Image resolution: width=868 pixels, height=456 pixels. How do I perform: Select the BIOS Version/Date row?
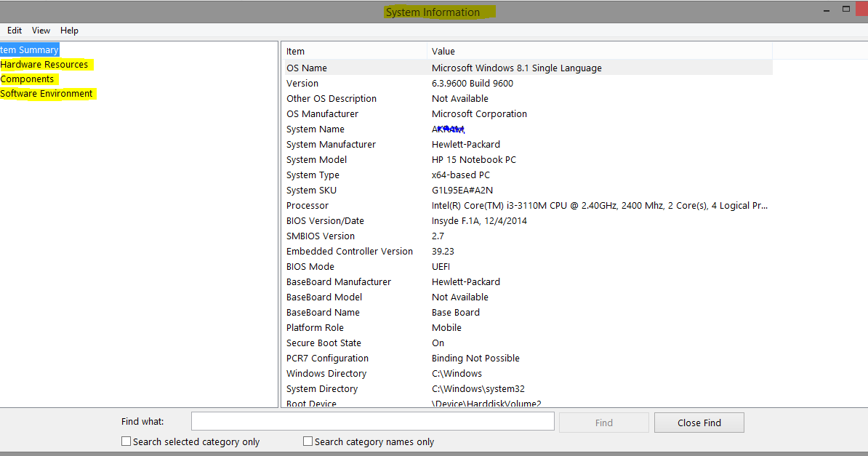point(527,220)
